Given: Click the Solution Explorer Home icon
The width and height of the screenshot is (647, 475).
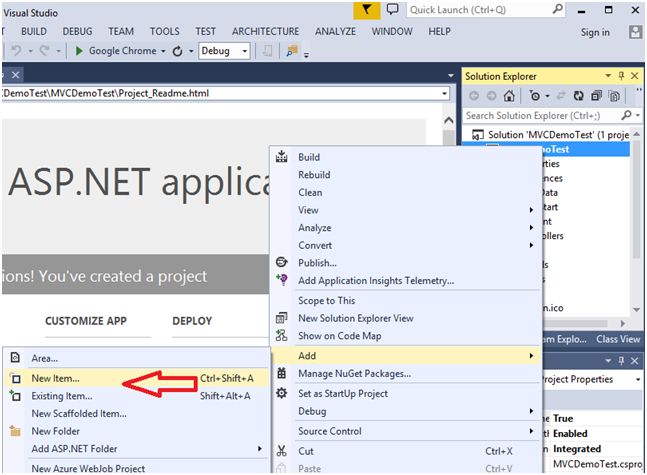Looking at the screenshot, I should coord(509,96).
